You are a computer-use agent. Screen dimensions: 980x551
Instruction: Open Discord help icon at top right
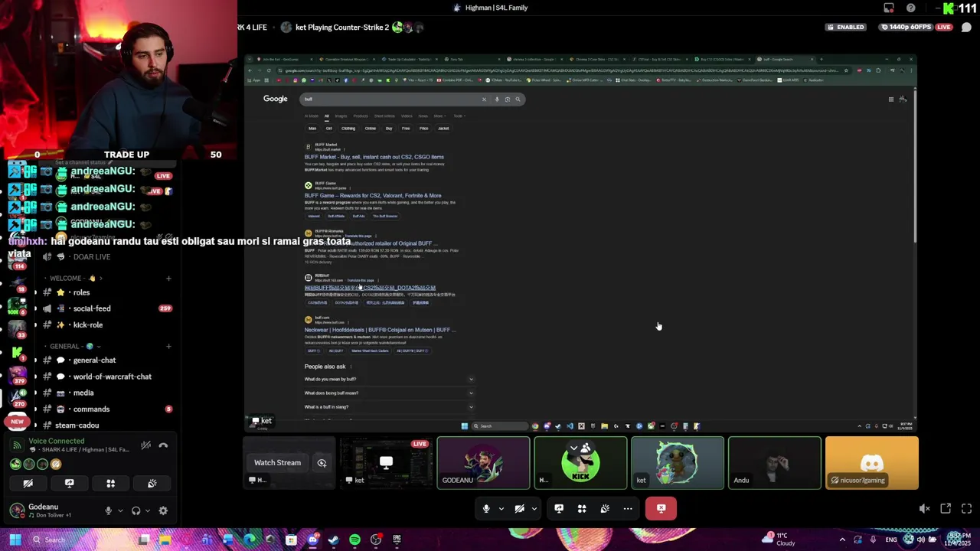pyautogui.click(x=910, y=8)
